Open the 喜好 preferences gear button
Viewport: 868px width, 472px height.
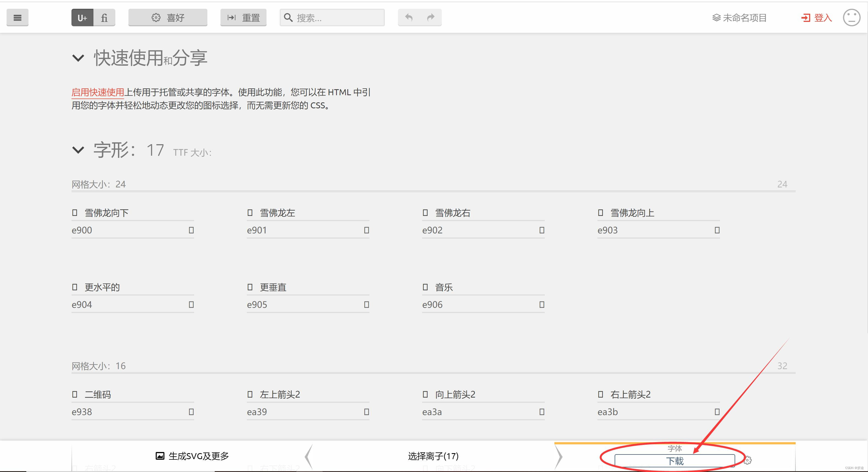coord(168,18)
